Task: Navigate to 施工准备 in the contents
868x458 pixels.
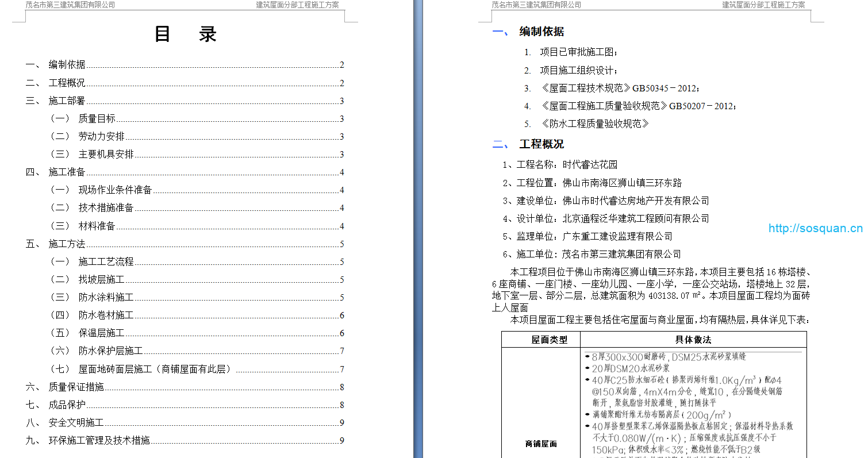Action: [x=67, y=172]
